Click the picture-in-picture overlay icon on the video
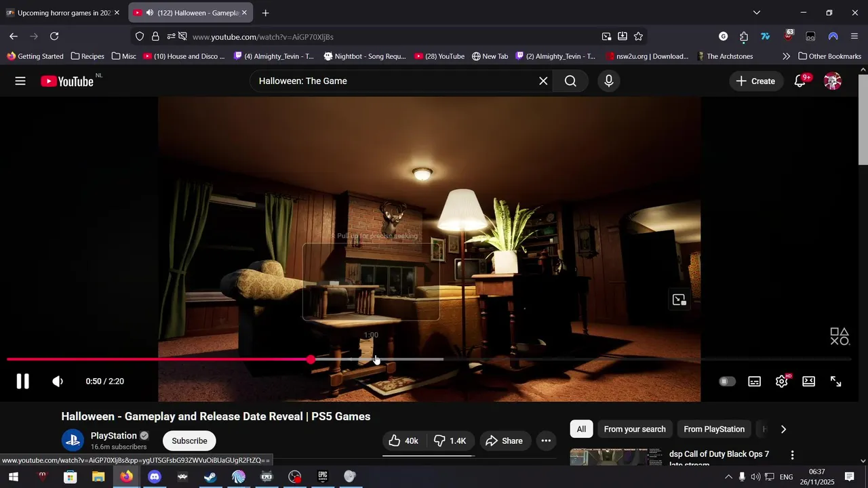 click(679, 300)
